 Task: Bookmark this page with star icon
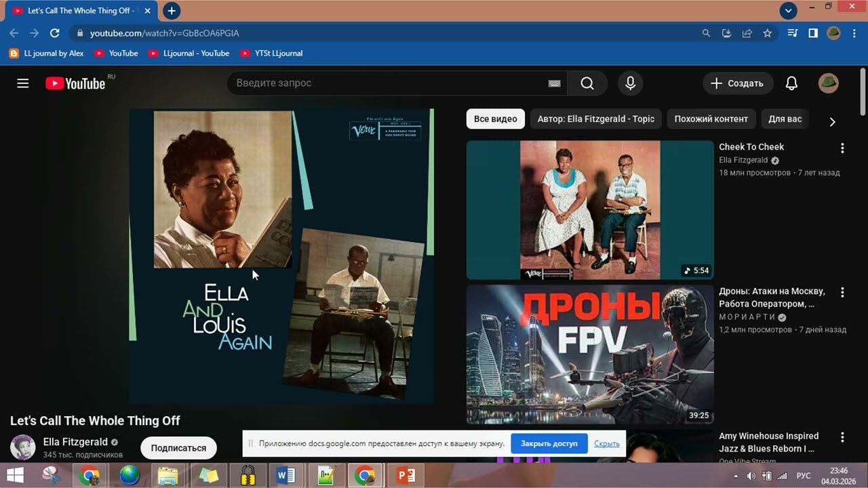[767, 33]
